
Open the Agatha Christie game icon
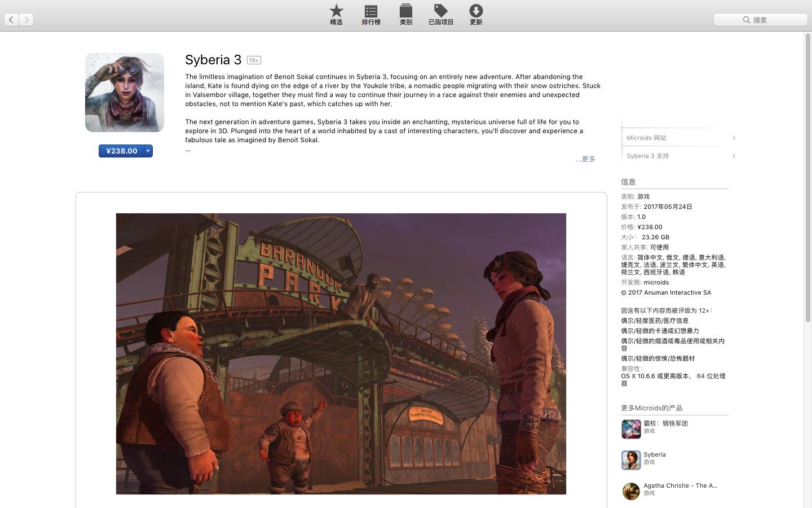point(631,491)
